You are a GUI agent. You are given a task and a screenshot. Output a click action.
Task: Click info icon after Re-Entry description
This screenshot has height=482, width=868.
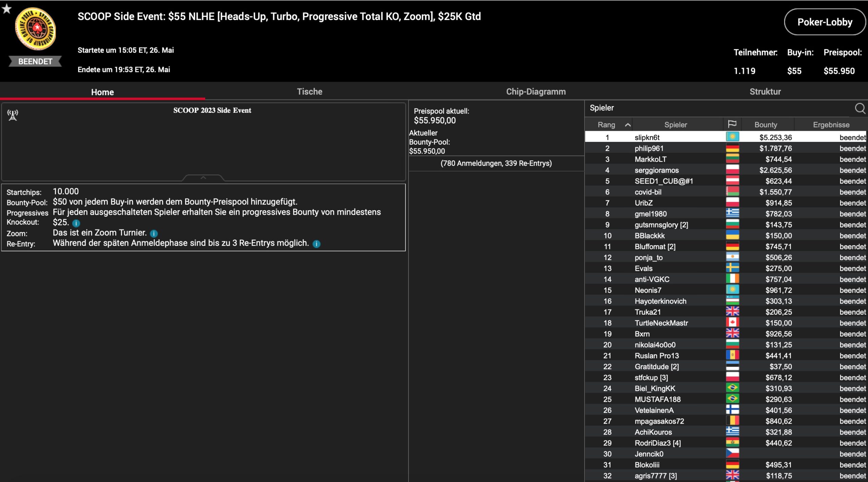click(x=316, y=244)
